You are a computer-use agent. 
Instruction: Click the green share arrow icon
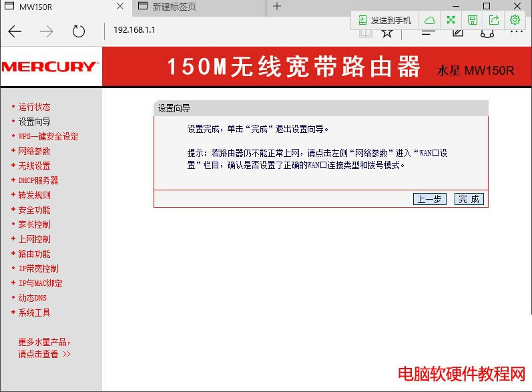click(494, 20)
